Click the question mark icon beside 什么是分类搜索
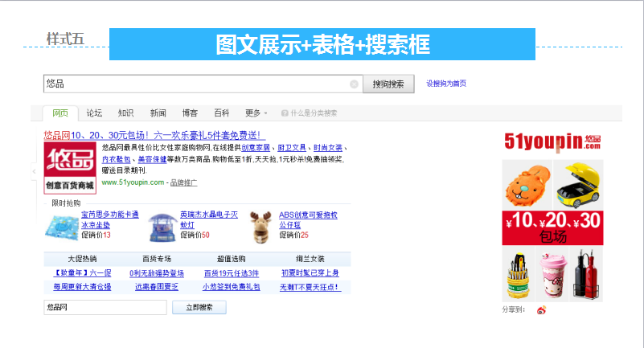The width and height of the screenshot is (644, 348). tap(285, 113)
